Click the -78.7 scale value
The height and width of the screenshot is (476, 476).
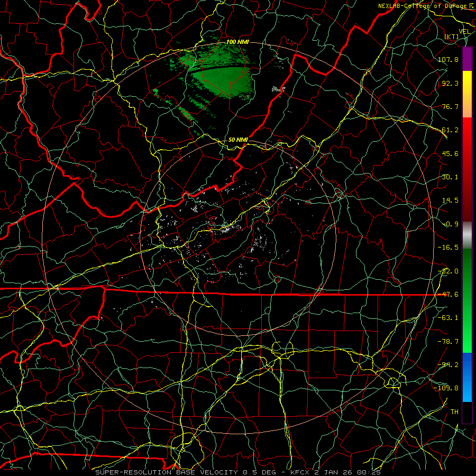tap(448, 342)
